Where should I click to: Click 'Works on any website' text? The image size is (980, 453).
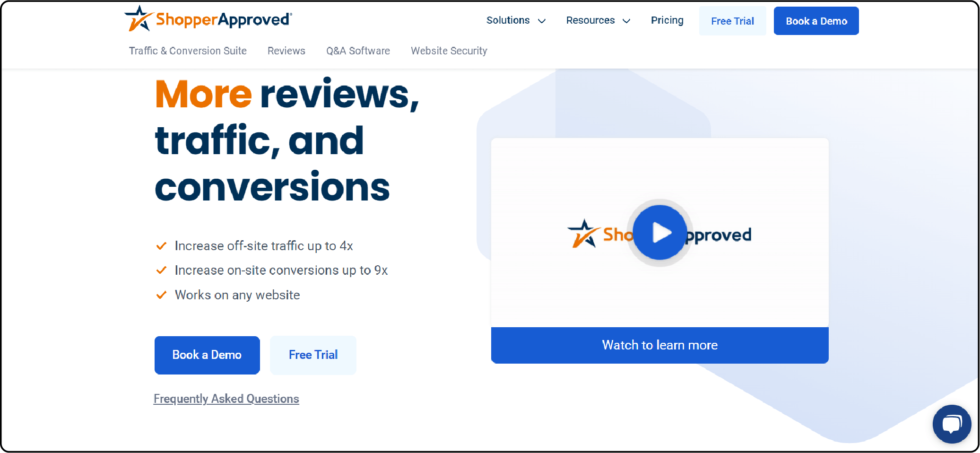tap(237, 295)
